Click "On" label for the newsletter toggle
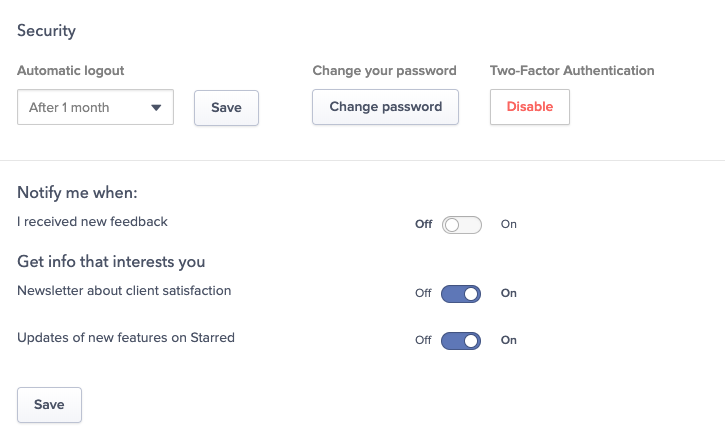Screen dimensions: 725x432 pos(509,294)
